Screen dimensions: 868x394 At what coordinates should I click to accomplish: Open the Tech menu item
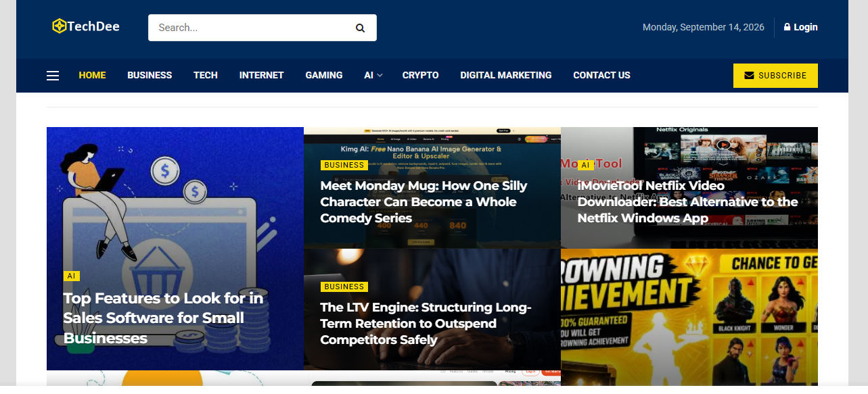206,75
